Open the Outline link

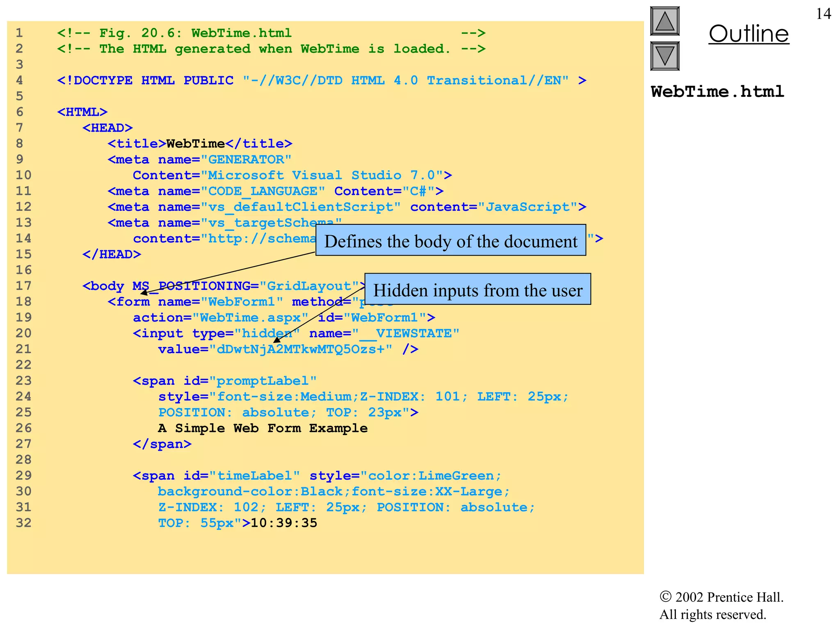(x=749, y=34)
